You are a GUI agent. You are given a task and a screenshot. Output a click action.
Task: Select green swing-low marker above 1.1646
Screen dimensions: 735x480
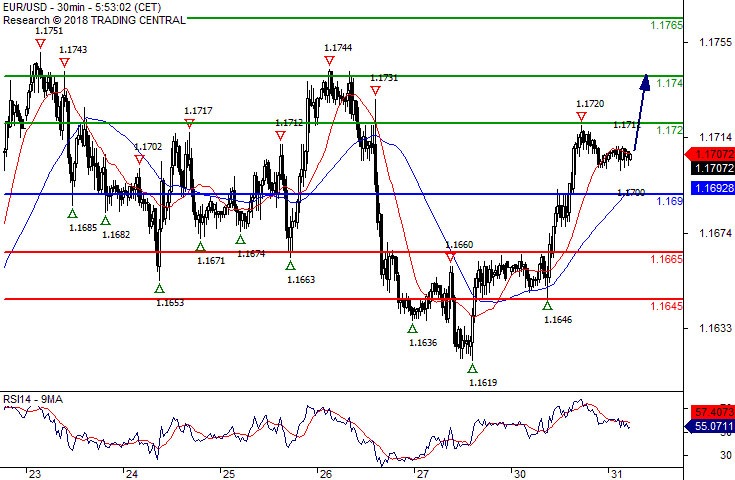548,306
